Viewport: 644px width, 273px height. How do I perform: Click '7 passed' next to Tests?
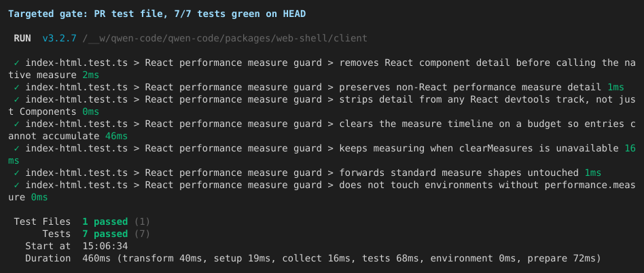tap(105, 234)
